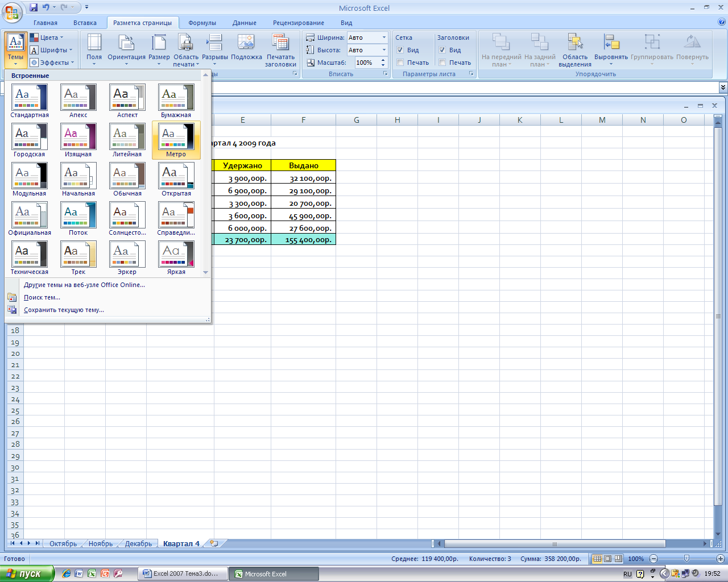Click the zoom slider handle

tap(686, 559)
